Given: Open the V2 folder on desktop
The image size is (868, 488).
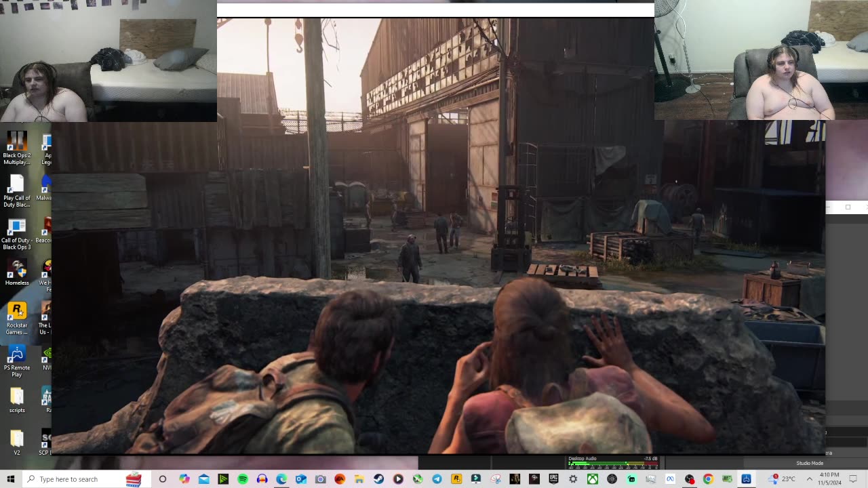Looking at the screenshot, I should click(16, 442).
